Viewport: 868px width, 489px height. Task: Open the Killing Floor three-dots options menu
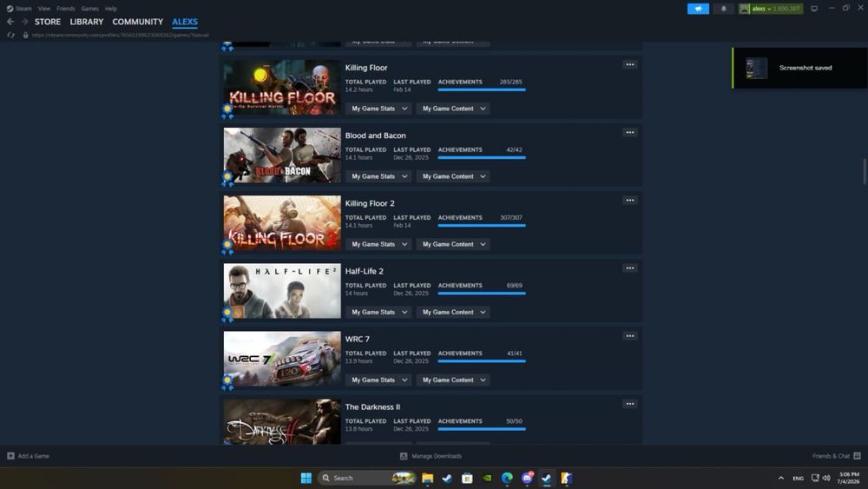[x=629, y=65]
